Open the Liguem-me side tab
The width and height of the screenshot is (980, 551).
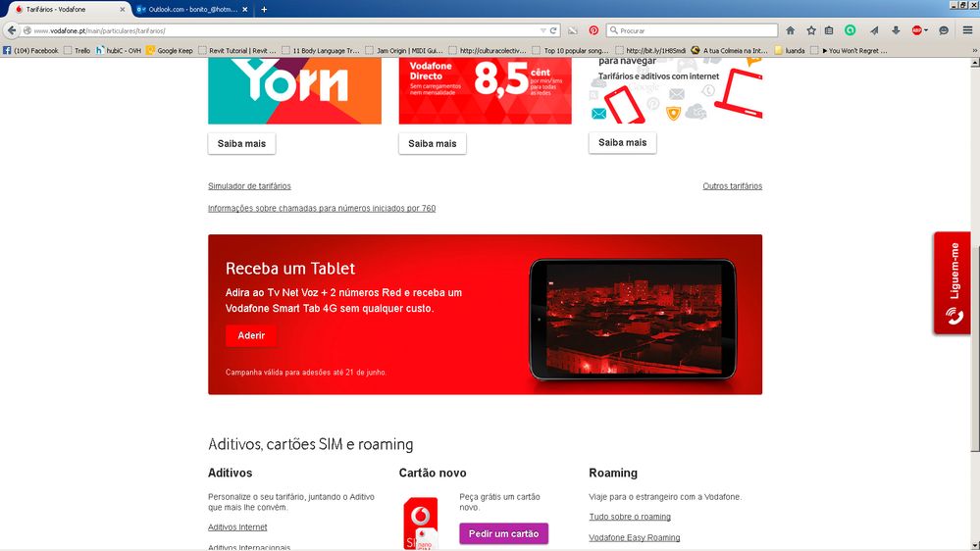tap(953, 283)
